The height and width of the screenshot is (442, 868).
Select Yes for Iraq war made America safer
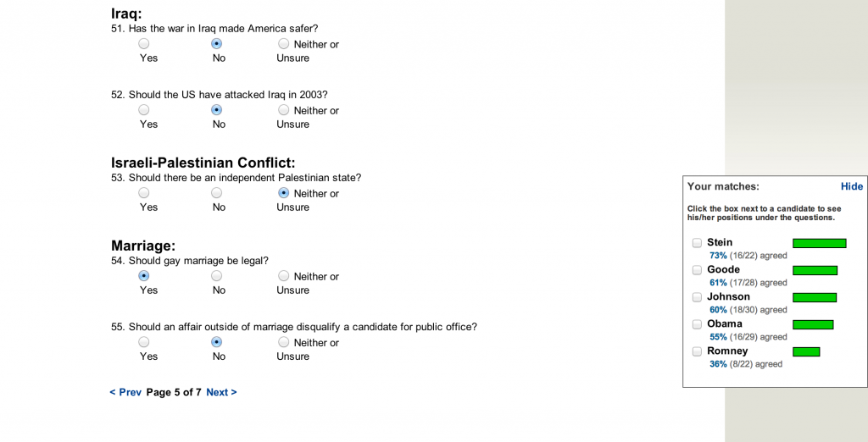pyautogui.click(x=144, y=43)
